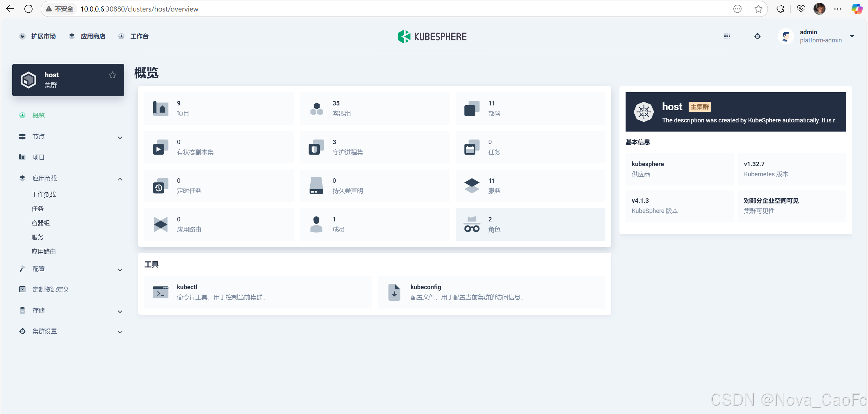
Task: Click the deployments (部署) card icon
Action: 472,109
